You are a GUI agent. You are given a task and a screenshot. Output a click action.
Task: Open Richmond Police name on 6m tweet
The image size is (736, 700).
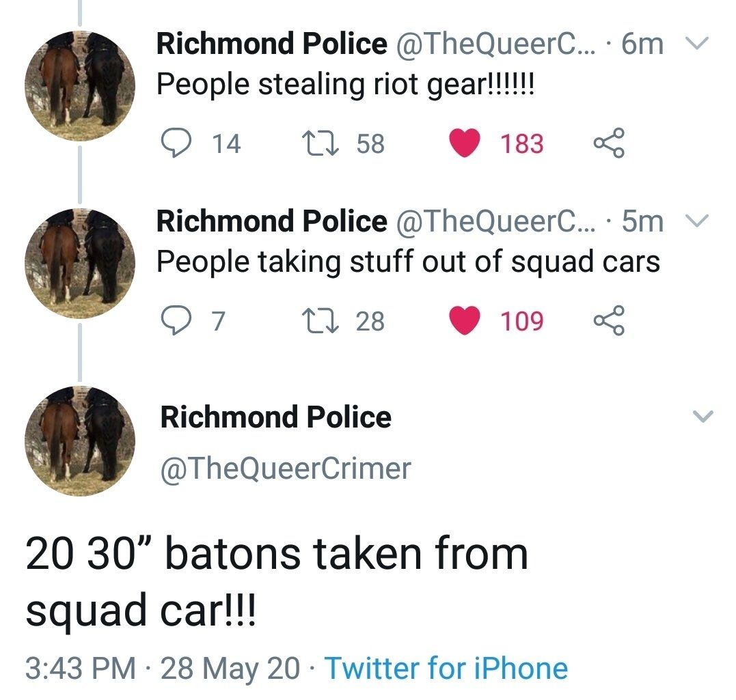(x=271, y=44)
